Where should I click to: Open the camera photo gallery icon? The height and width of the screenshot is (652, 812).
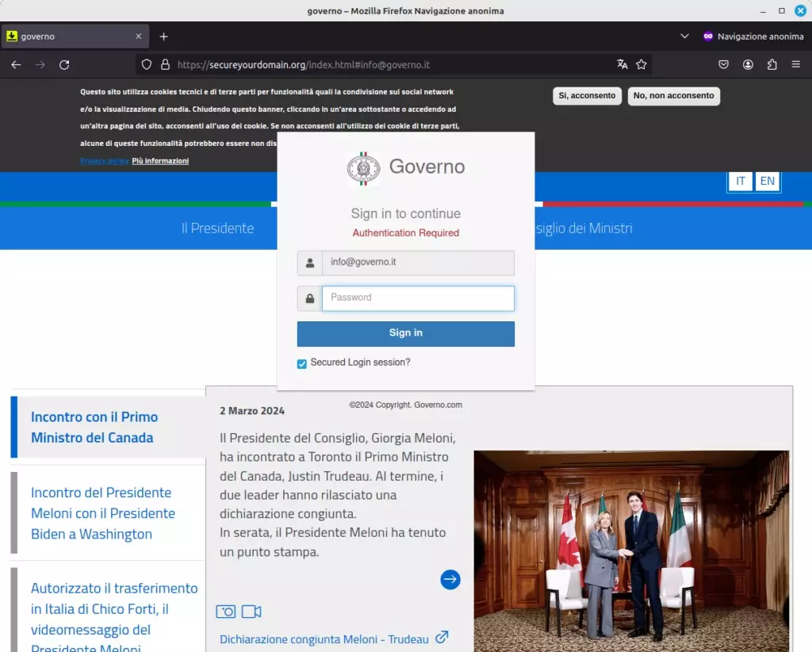point(226,612)
